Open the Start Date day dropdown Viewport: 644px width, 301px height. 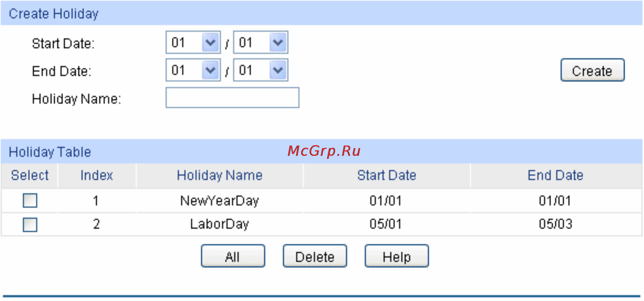pyautogui.click(x=261, y=42)
